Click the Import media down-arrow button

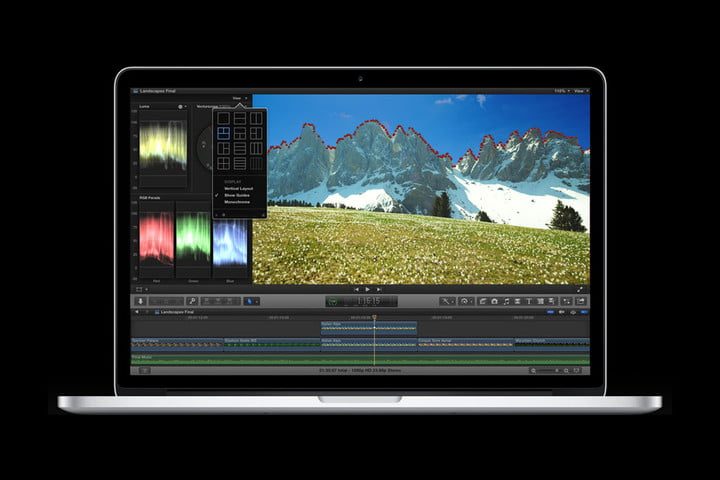click(140, 301)
